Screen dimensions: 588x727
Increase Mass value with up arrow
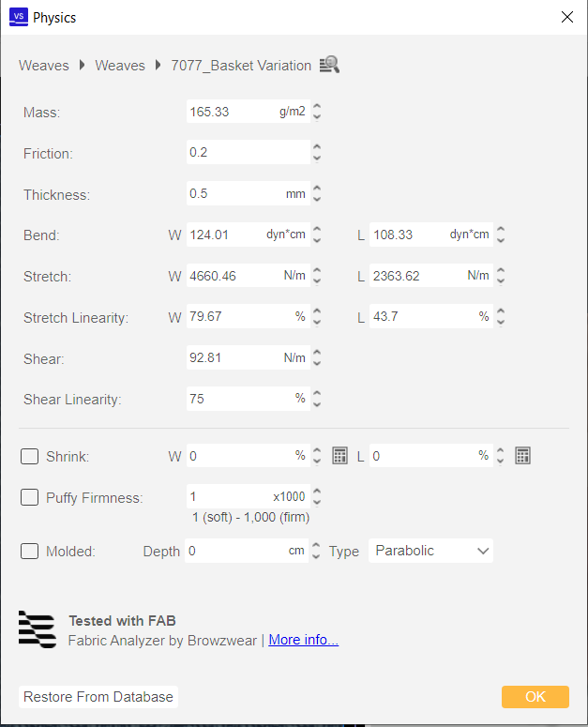[317, 106]
